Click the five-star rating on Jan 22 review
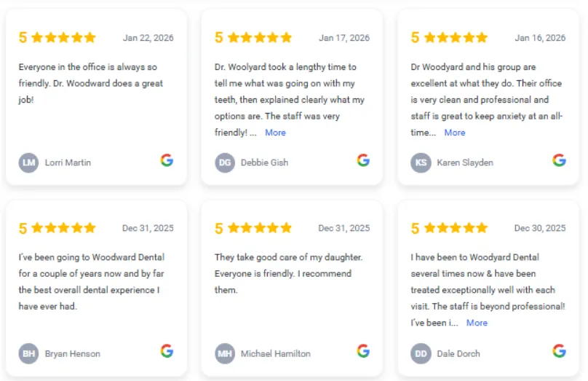The height and width of the screenshot is (381, 588). tap(63, 38)
